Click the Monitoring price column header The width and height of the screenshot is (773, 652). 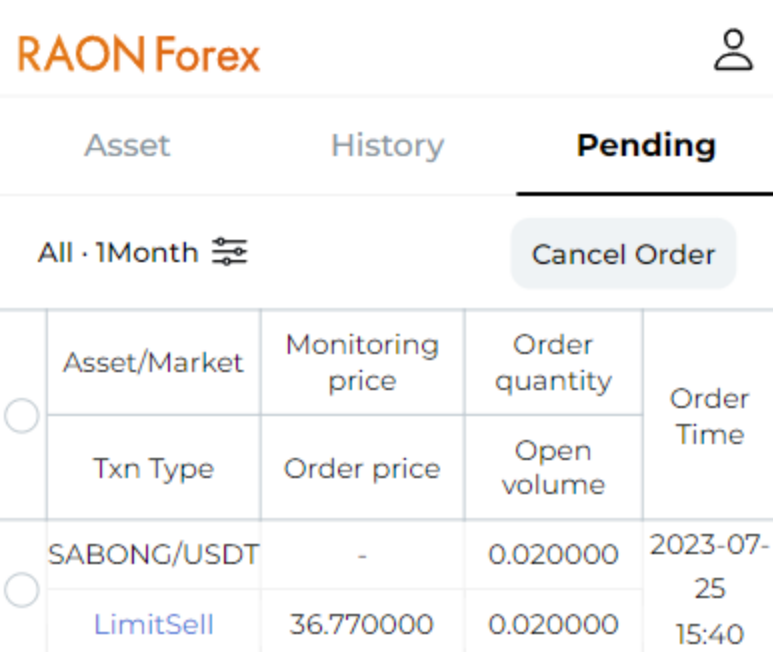(362, 362)
